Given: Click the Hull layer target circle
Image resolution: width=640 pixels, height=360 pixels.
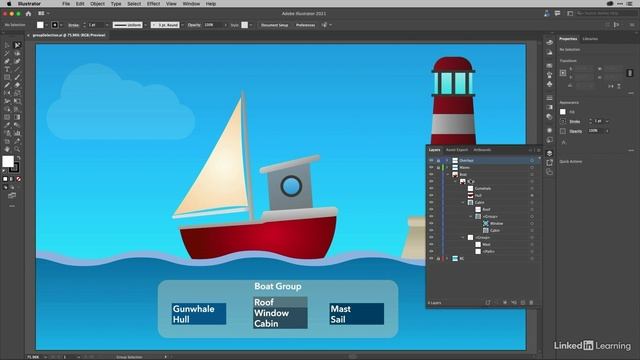Looking at the screenshot, I should (x=532, y=196).
